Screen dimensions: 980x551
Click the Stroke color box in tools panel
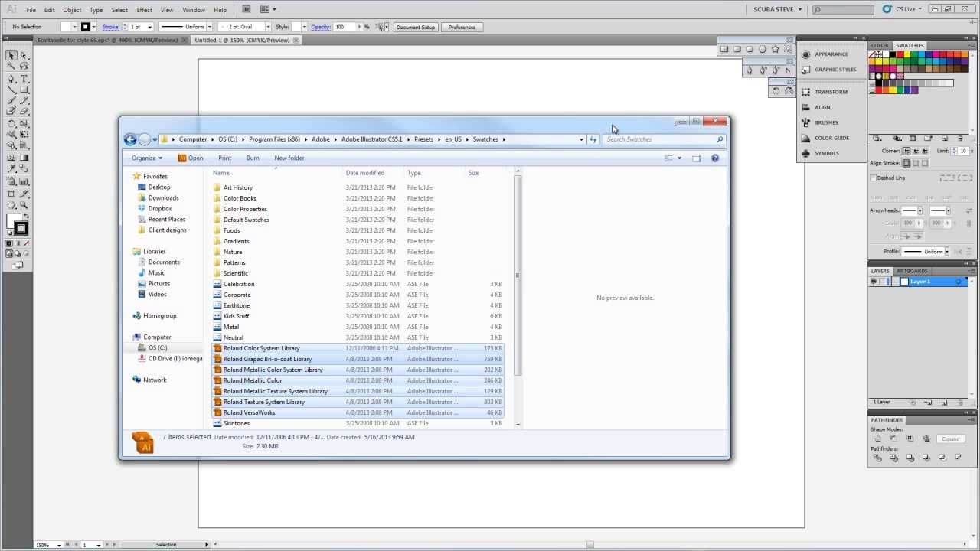point(21,228)
